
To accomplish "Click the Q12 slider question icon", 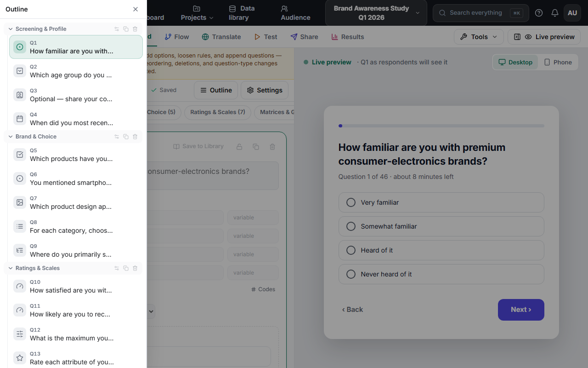I will click(20, 334).
